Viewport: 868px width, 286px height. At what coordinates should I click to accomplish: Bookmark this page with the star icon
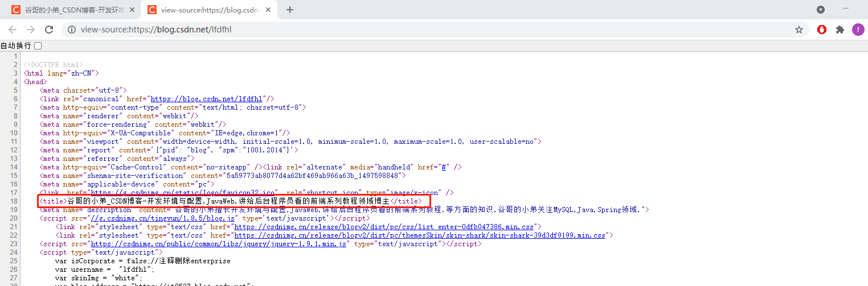click(x=799, y=30)
